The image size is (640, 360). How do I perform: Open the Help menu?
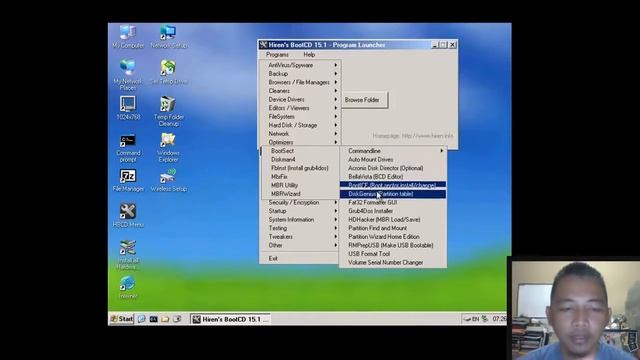point(309,54)
